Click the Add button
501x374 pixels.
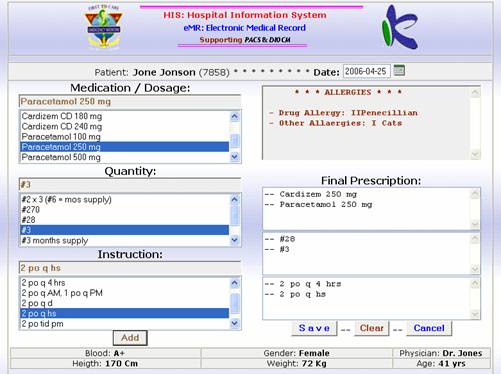pos(130,338)
